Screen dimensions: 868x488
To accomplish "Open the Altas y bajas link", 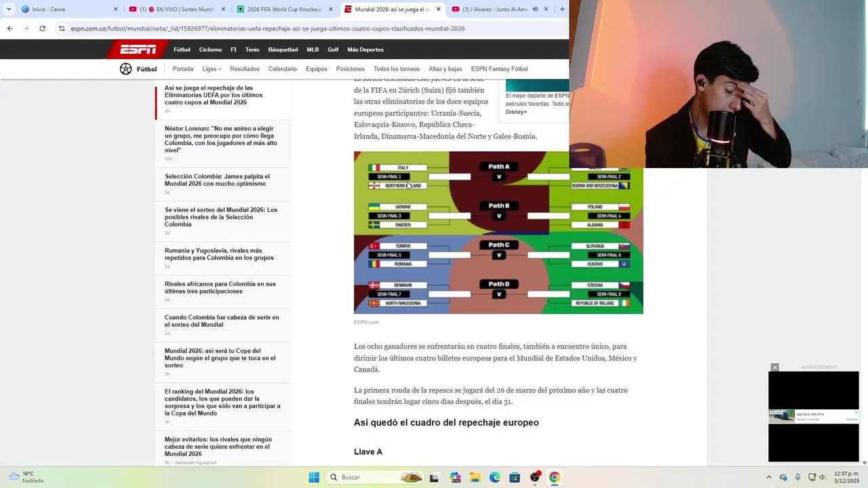I will tap(446, 68).
